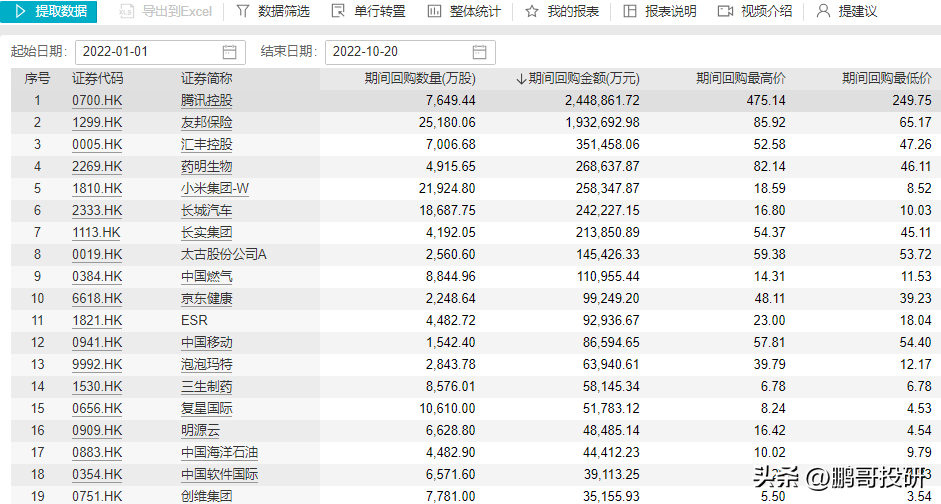Viewport: 941px width, 504px height.
Task: Open stock code link 2333.HK
Action: click(97, 211)
